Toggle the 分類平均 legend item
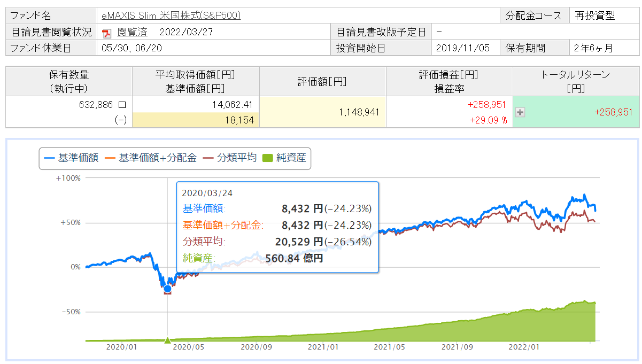642x364 pixels. tap(230, 158)
